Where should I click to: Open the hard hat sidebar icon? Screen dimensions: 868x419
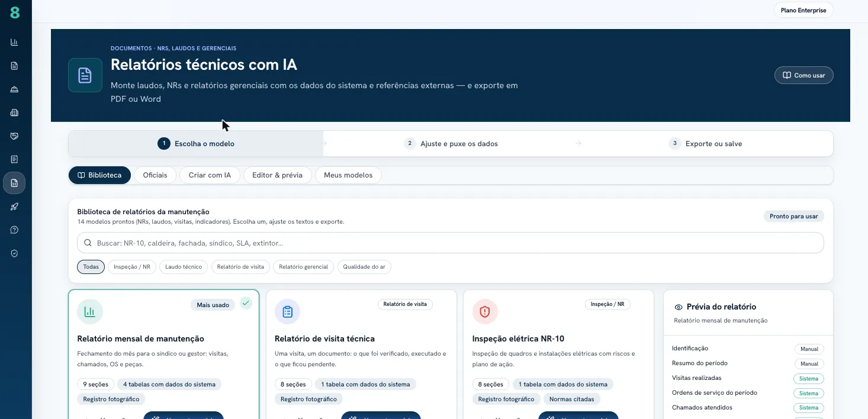coord(14,89)
